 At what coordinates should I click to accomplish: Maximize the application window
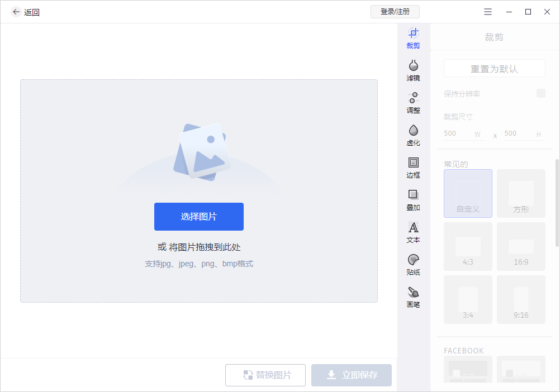point(528,12)
